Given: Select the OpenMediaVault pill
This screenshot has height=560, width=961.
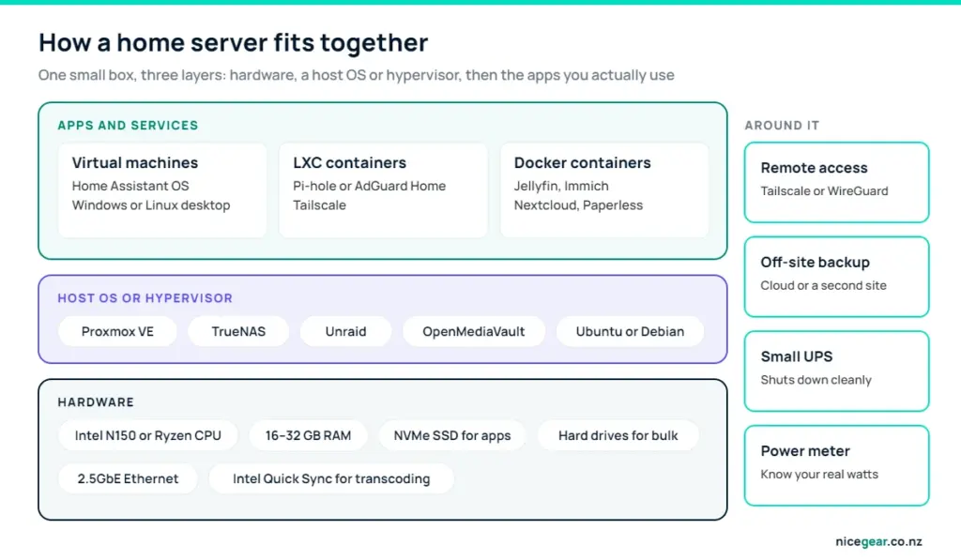Looking at the screenshot, I should (474, 331).
